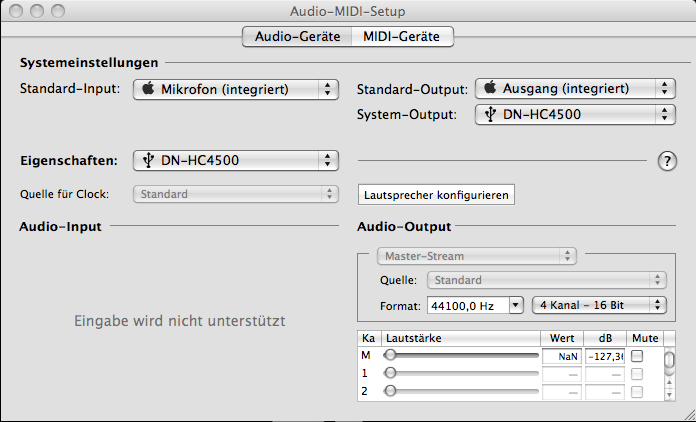Click Apple icon in Standard-Input popup
This screenshot has width=696, height=422.
coord(148,89)
